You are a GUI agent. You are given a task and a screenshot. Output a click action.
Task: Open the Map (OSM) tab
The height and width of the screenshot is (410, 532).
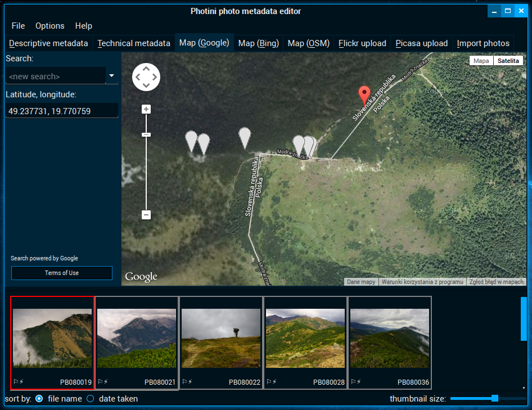pyautogui.click(x=309, y=43)
